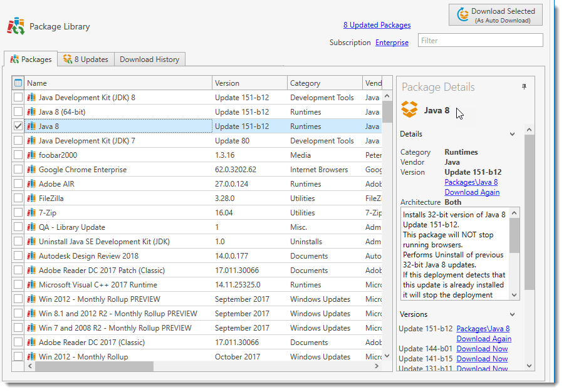Click the orange Java 8 package icon
Screen dimensions: 564x392
click(409, 110)
